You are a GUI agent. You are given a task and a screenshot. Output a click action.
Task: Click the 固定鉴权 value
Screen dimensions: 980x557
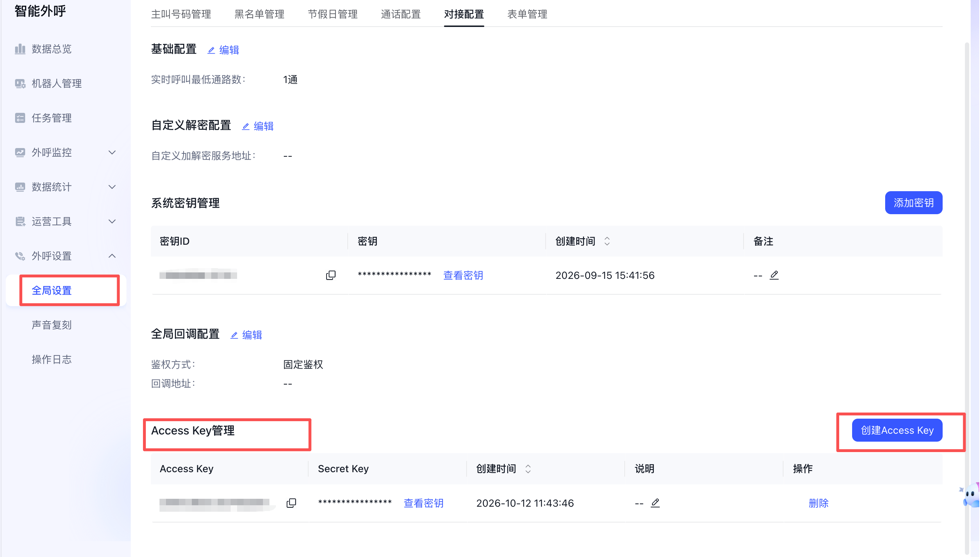click(303, 364)
